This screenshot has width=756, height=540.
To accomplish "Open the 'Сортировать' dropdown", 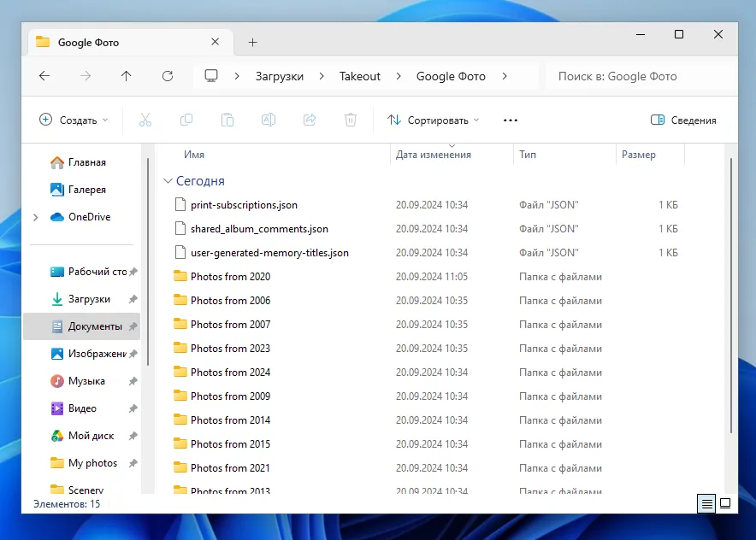I will (x=434, y=120).
